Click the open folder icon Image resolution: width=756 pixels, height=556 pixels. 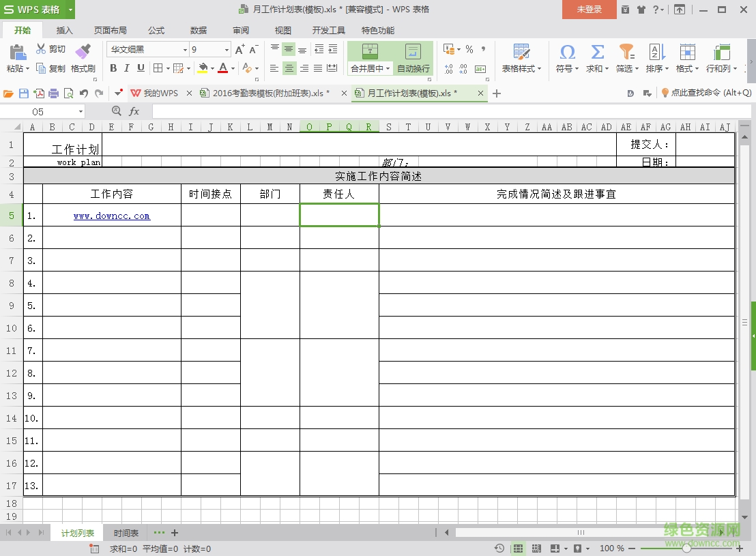pos(8,93)
